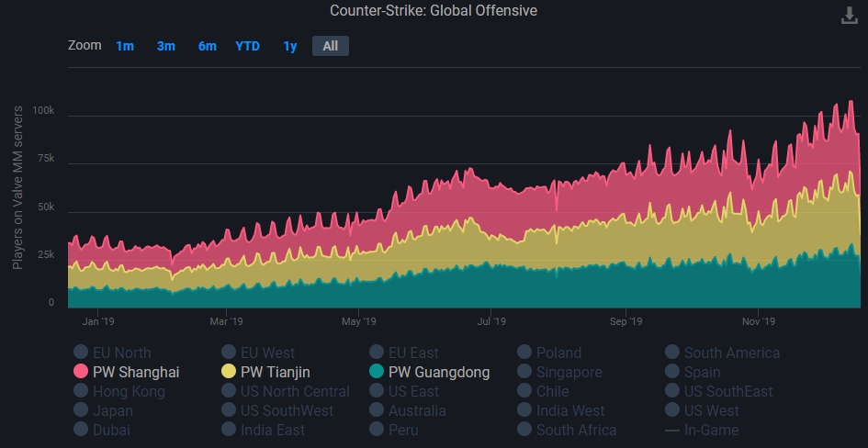The width and height of the screenshot is (868, 448).
Task: Show US West series in chart
Action: (702, 411)
